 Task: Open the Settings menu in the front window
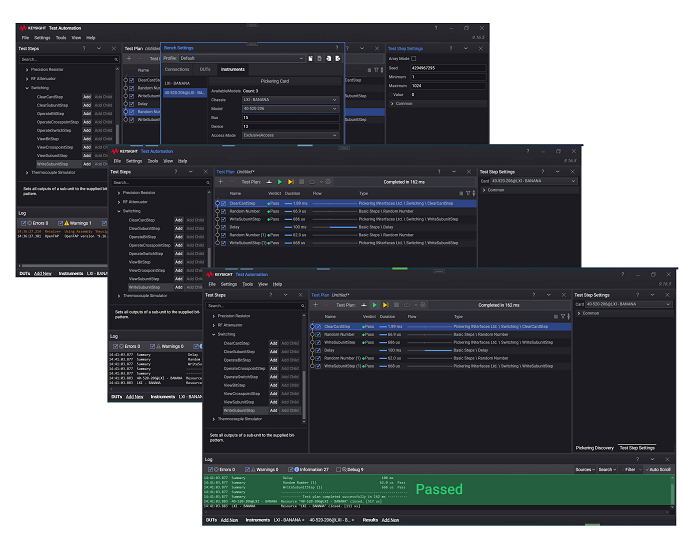[230, 284]
